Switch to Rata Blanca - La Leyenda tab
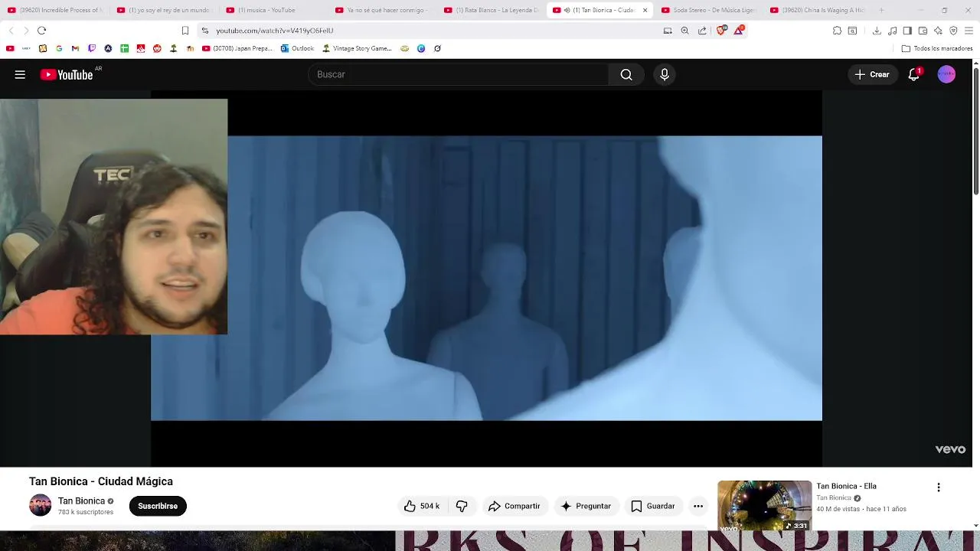The width and height of the screenshot is (980, 551). tap(491, 10)
